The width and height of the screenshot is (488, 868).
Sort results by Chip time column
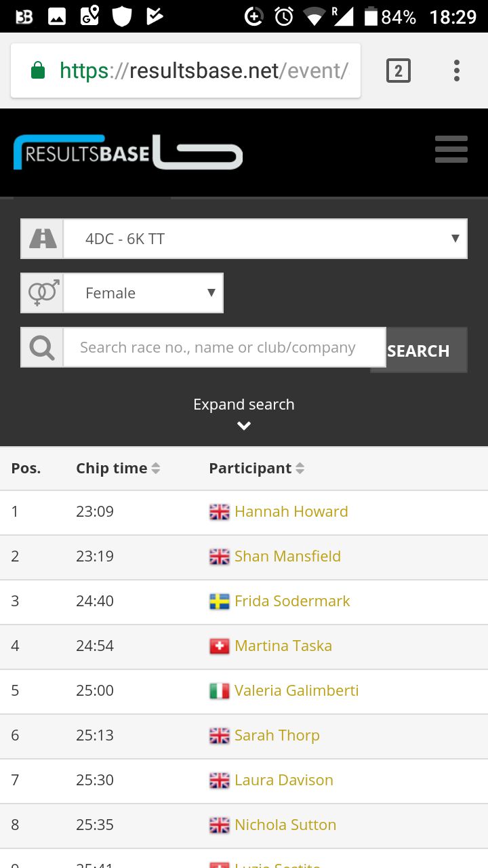pyautogui.click(x=118, y=468)
